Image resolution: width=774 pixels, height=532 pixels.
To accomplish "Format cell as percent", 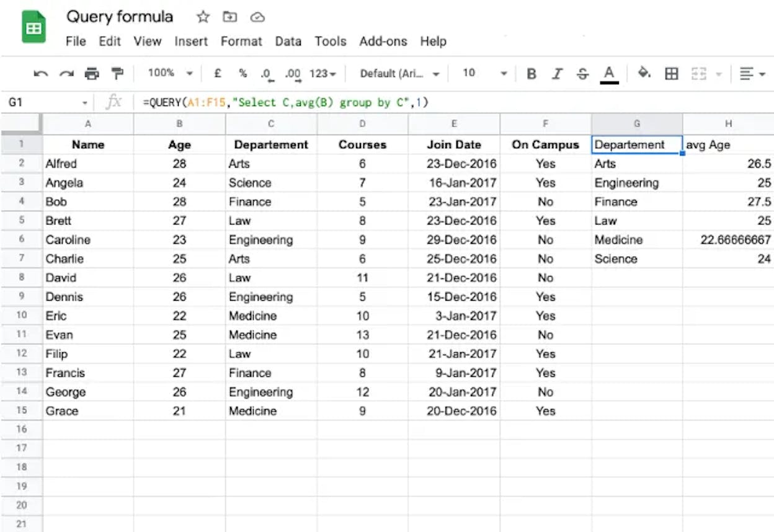I will pyautogui.click(x=243, y=73).
